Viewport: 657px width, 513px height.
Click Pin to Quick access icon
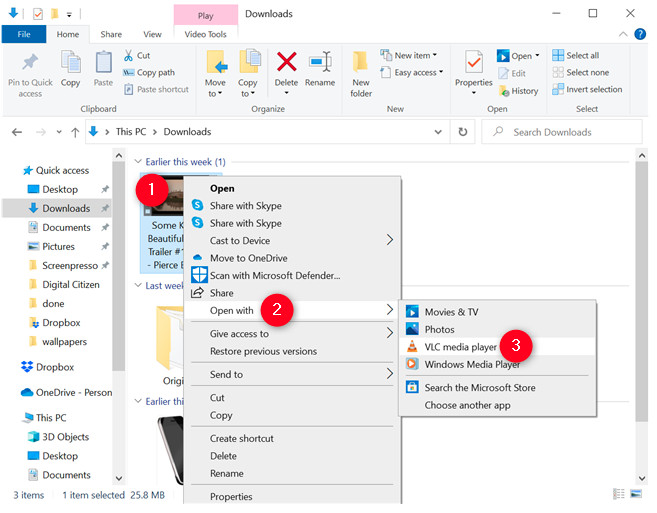coord(30,62)
